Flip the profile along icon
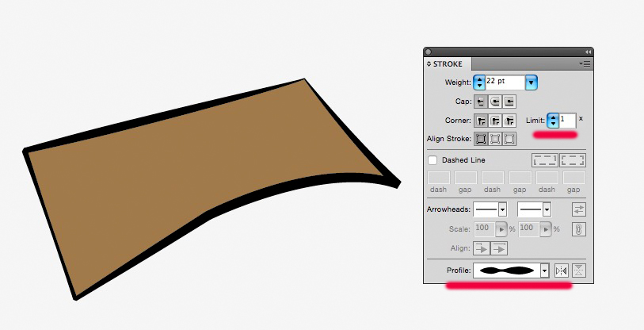The image size is (644, 330). [x=562, y=271]
